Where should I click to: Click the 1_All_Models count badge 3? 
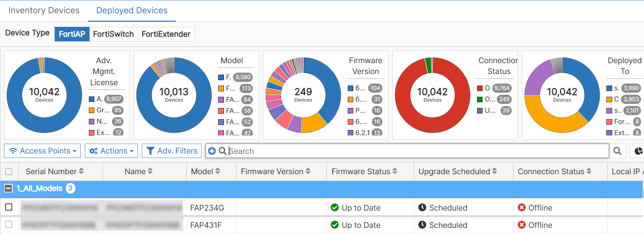point(71,188)
